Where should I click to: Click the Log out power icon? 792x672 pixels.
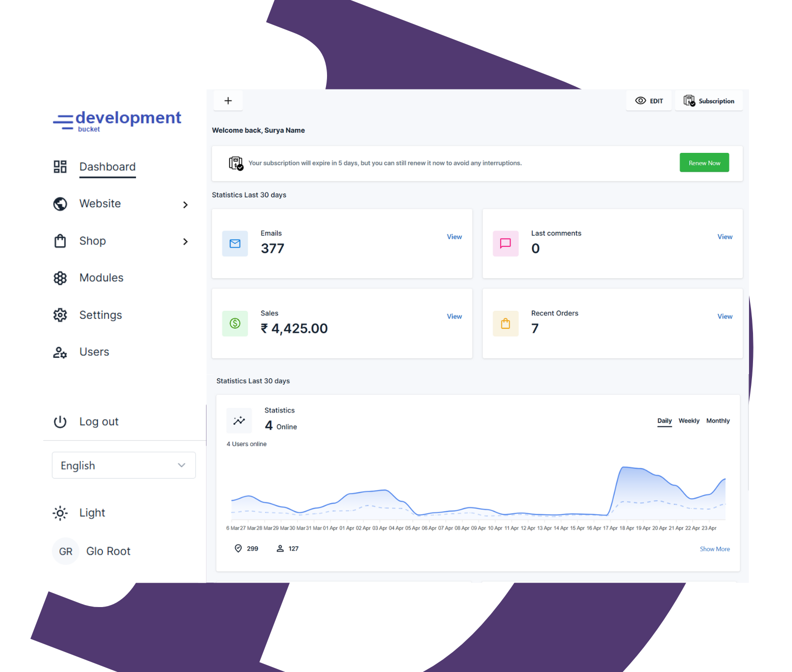(x=60, y=422)
